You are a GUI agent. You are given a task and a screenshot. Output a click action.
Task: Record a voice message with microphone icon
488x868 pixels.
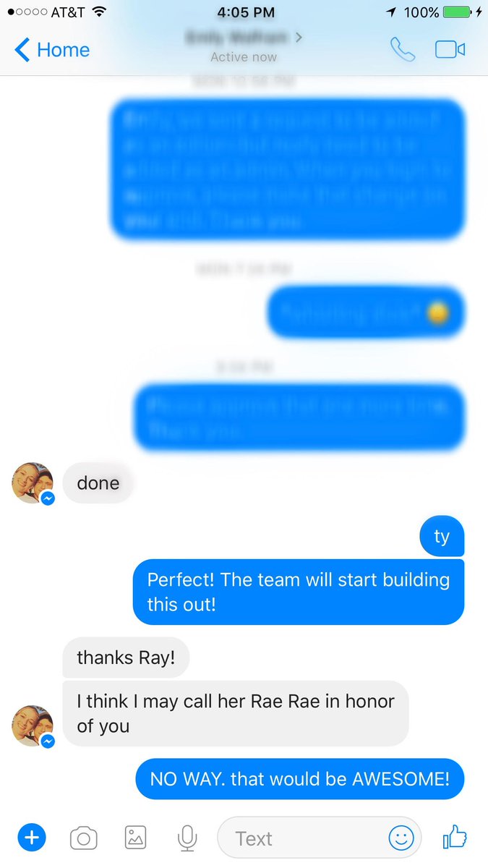187,838
